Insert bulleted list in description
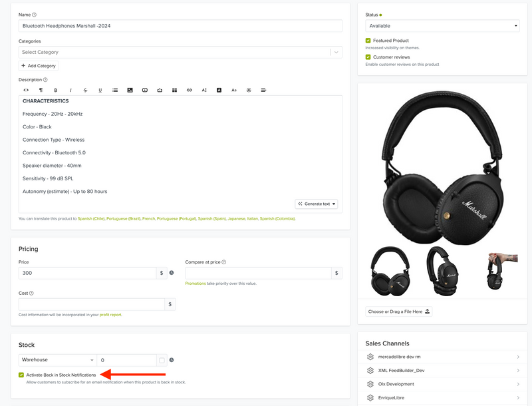The width and height of the screenshot is (532, 406). point(115,90)
